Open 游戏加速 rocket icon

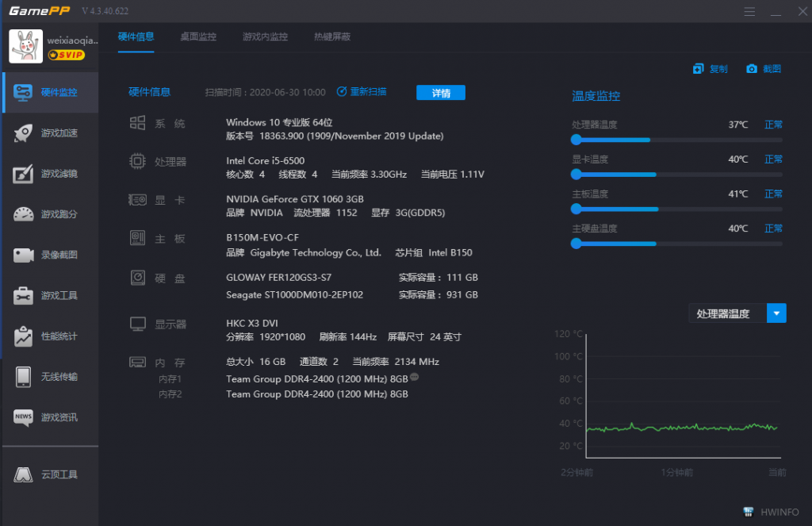coord(23,133)
